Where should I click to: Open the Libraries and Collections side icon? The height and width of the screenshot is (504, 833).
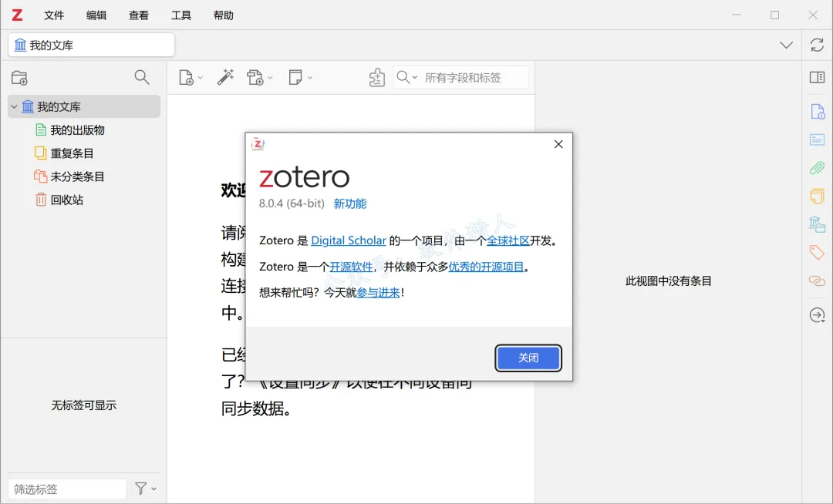click(x=817, y=224)
